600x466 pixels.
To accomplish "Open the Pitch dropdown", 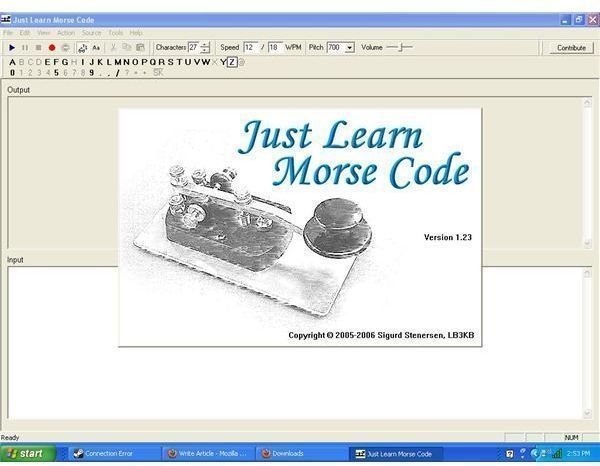I will (349, 48).
